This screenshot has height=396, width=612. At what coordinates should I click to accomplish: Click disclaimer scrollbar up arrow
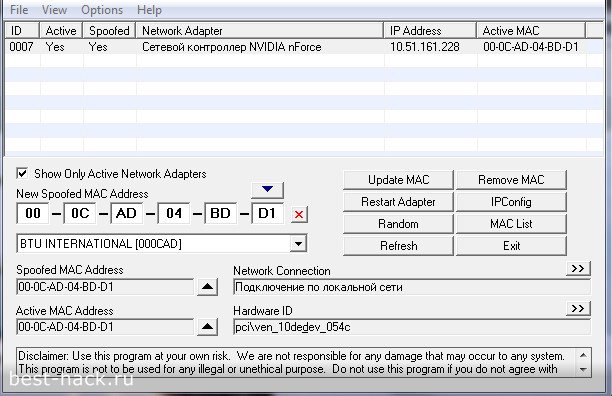[583, 355]
